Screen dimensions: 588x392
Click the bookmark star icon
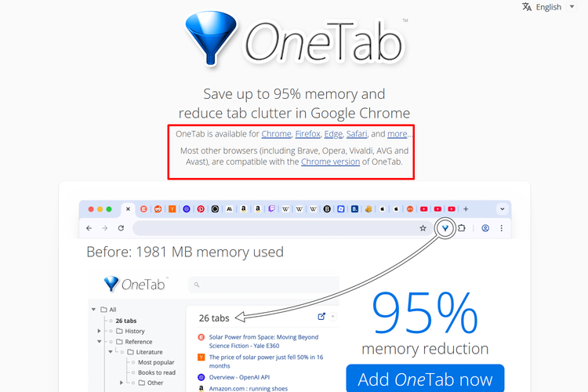(x=423, y=228)
